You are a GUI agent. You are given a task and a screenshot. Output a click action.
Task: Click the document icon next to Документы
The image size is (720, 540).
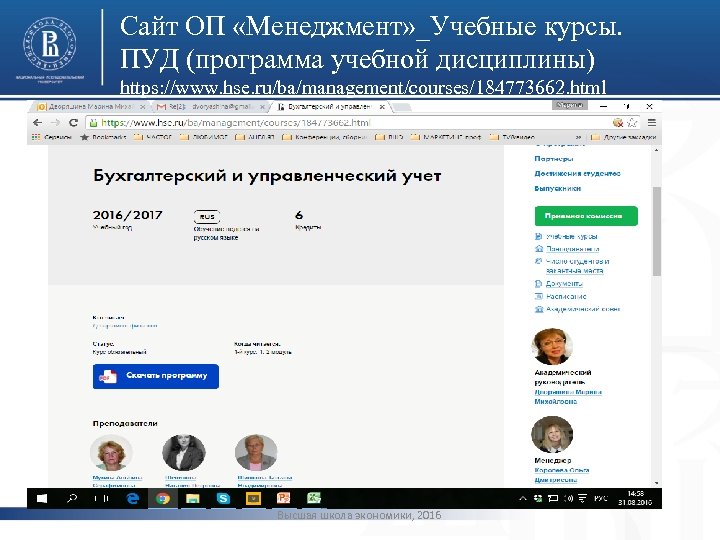tap(539, 284)
